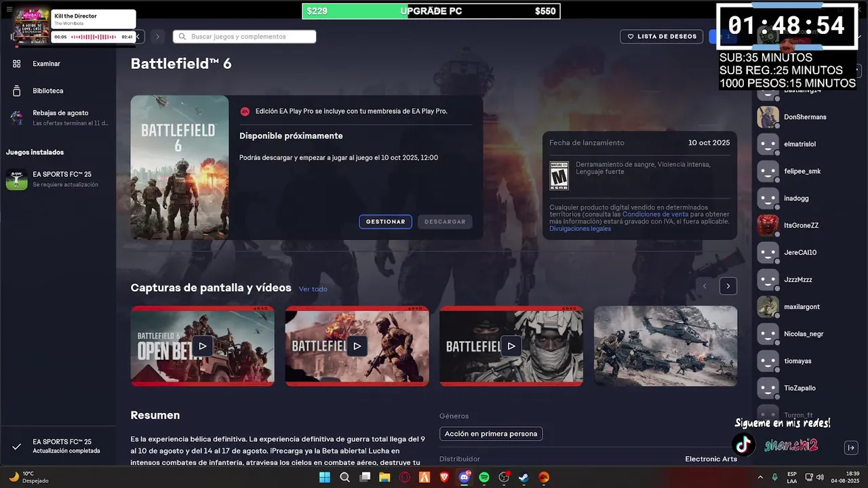868x488 pixels.
Task: Click the EA Play Pro badge icon
Action: (245, 111)
